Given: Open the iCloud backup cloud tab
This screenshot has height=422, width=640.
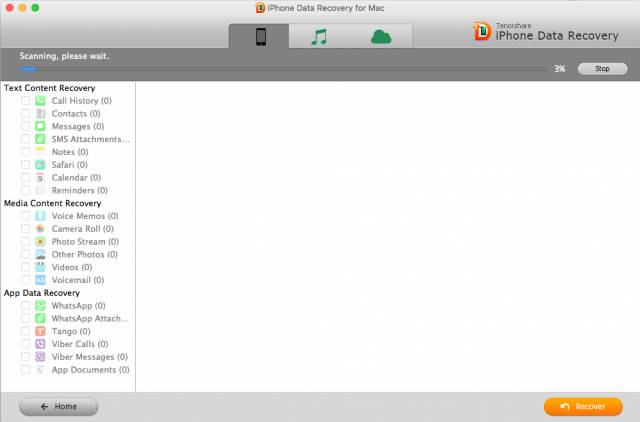Looking at the screenshot, I should tap(381, 37).
